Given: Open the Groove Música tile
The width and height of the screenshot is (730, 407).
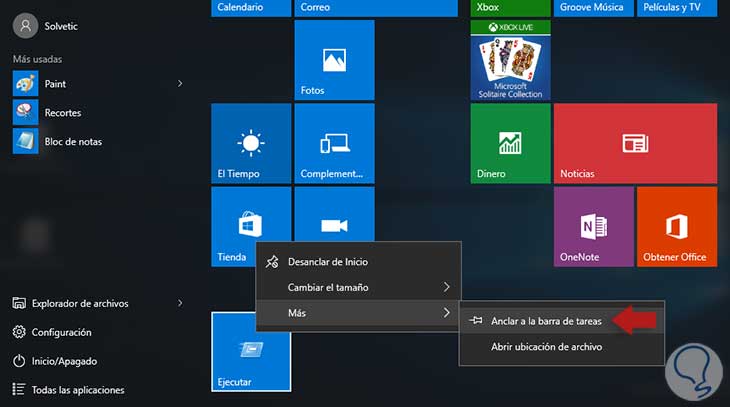Looking at the screenshot, I should (594, 8).
